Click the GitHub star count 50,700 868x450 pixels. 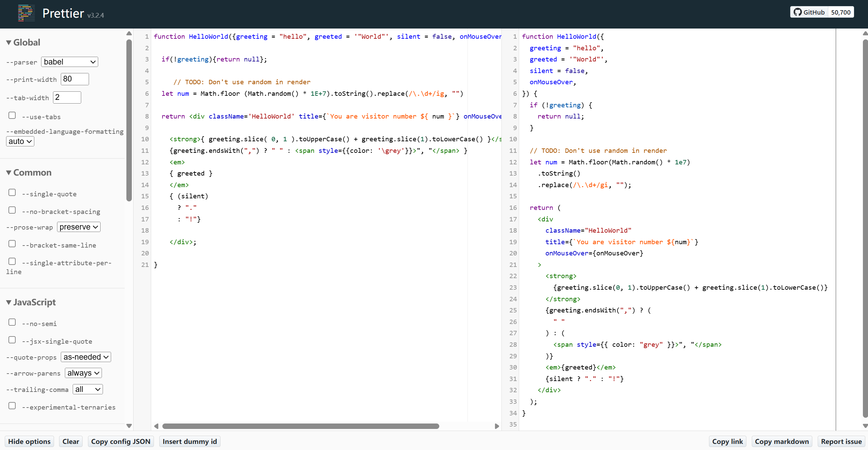pyautogui.click(x=840, y=12)
